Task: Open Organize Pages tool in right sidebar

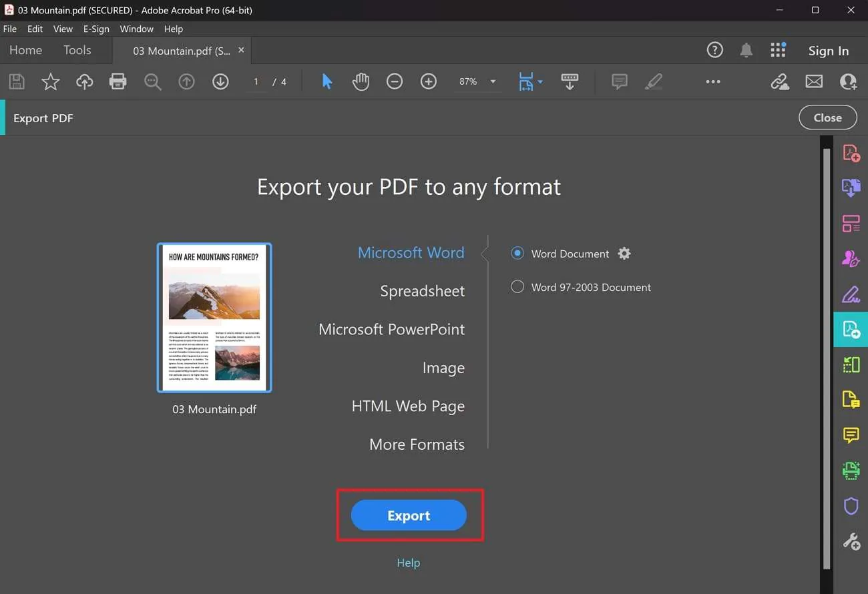Action: (851, 223)
